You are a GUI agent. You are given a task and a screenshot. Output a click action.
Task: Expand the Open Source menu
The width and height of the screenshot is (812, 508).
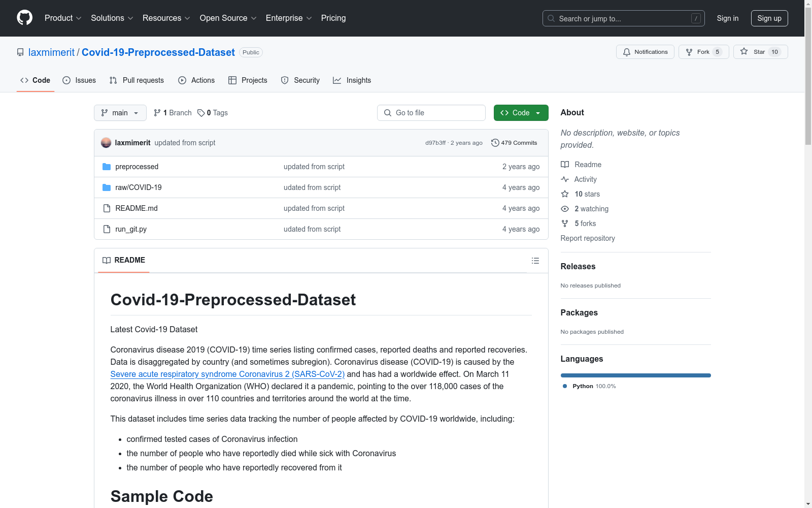coord(228,18)
